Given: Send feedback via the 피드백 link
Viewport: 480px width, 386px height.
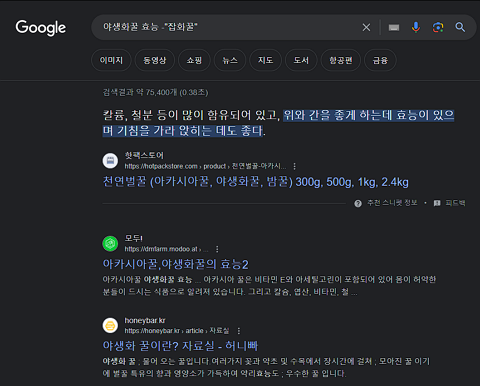Looking at the screenshot, I should click(x=455, y=203).
